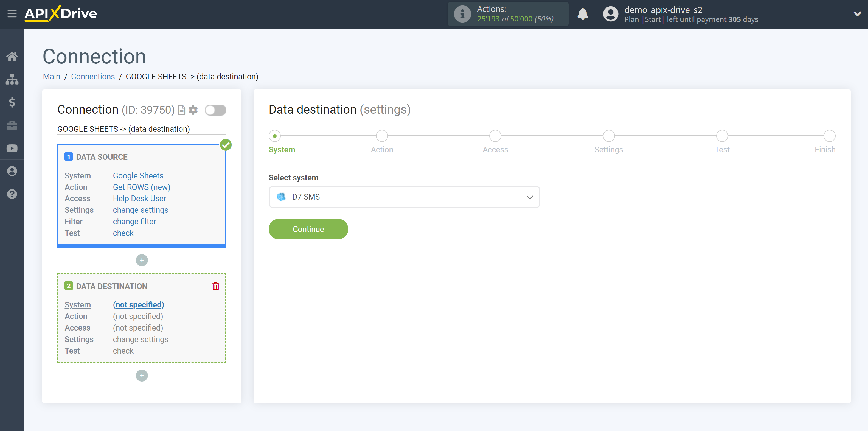
Task: Click the connection settings gear icon
Action: click(x=193, y=110)
